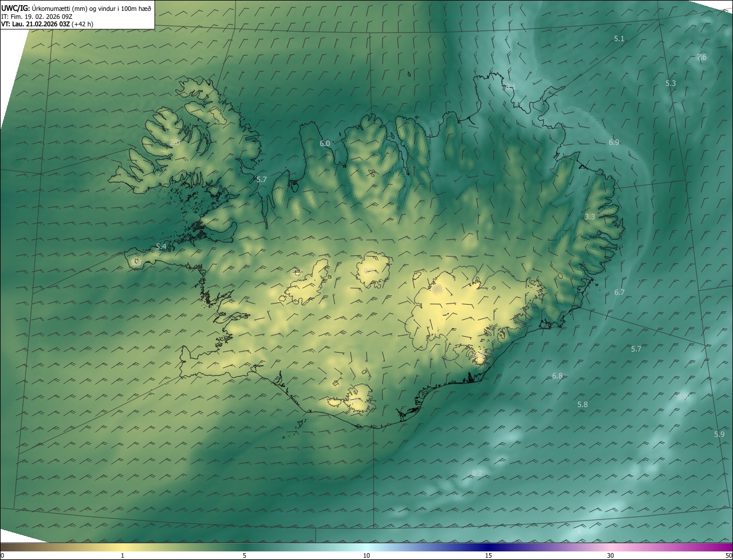Select the 8.2 value label on the map
This screenshot has width=733, height=560.
pyautogui.click(x=477, y=473)
